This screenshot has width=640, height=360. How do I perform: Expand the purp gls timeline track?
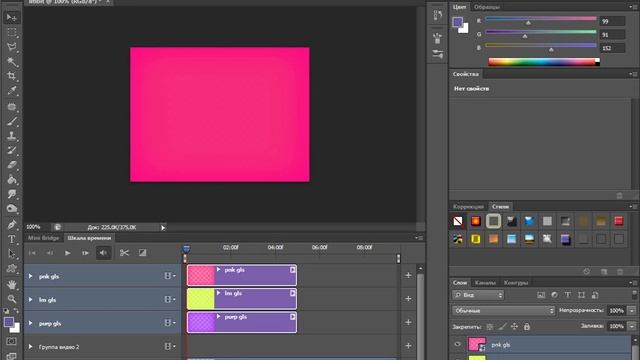point(30,323)
